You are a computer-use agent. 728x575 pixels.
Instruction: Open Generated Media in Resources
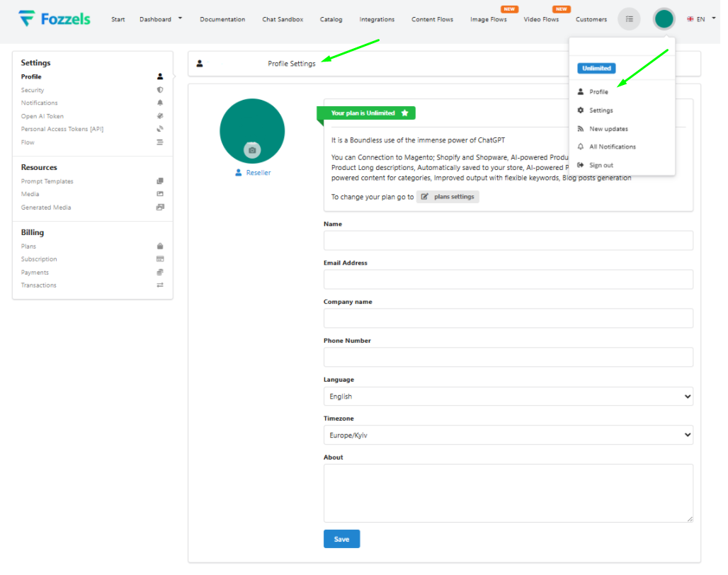coord(46,207)
